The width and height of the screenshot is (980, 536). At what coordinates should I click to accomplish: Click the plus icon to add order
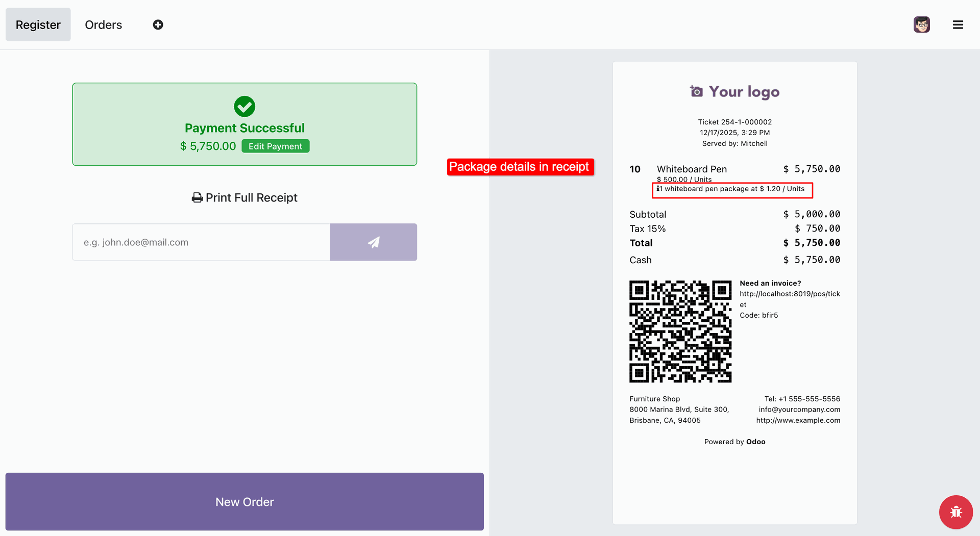tap(158, 24)
